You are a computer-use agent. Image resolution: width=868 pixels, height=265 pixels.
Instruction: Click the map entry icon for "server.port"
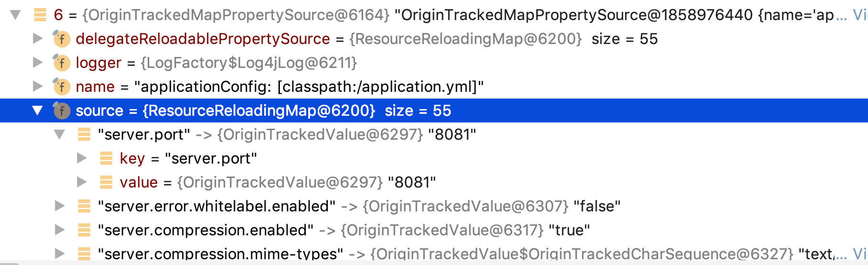click(x=84, y=134)
